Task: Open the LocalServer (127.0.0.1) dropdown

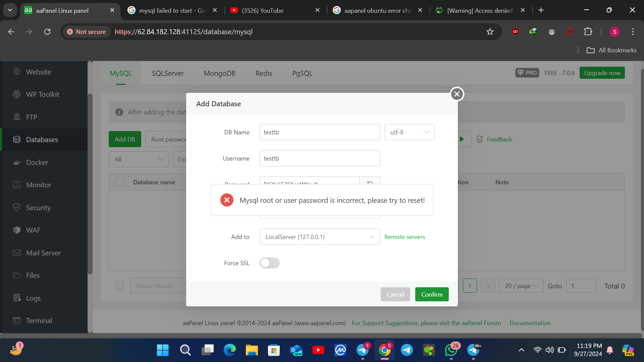Action: 320,237
